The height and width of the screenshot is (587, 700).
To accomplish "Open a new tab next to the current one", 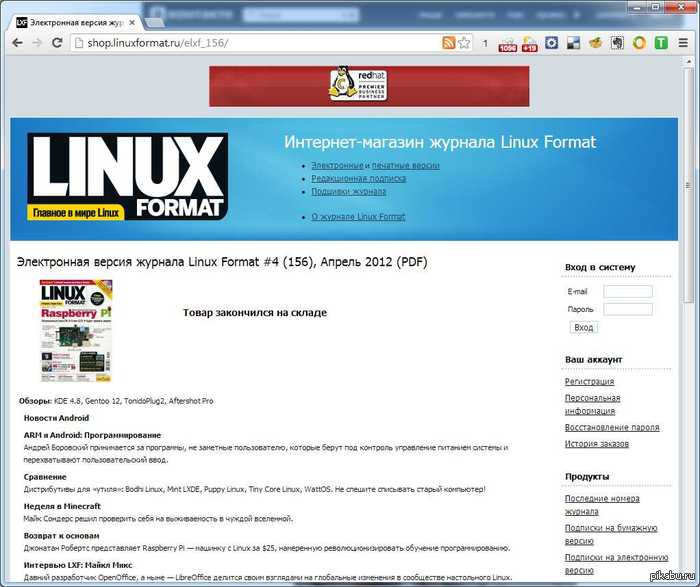I will pyautogui.click(x=155, y=22).
